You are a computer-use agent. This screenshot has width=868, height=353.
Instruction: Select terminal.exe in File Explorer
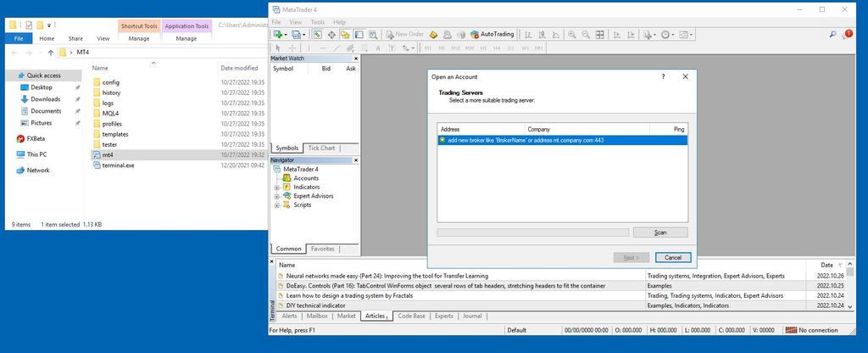pyautogui.click(x=118, y=165)
